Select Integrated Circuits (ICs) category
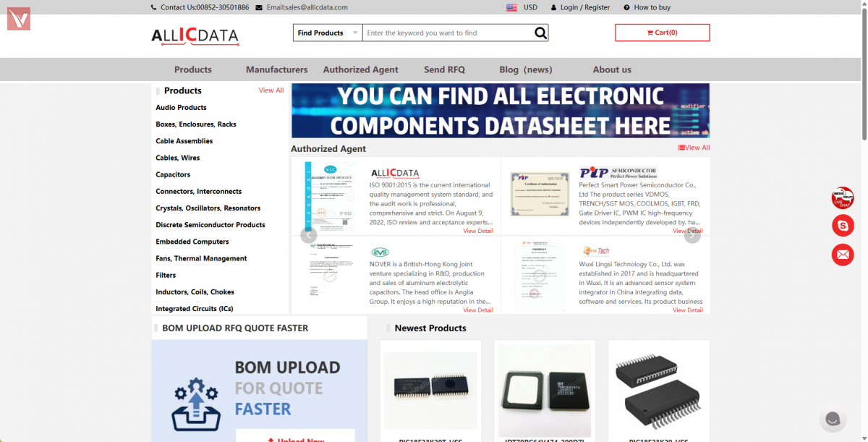Image resolution: width=868 pixels, height=442 pixels. [195, 309]
